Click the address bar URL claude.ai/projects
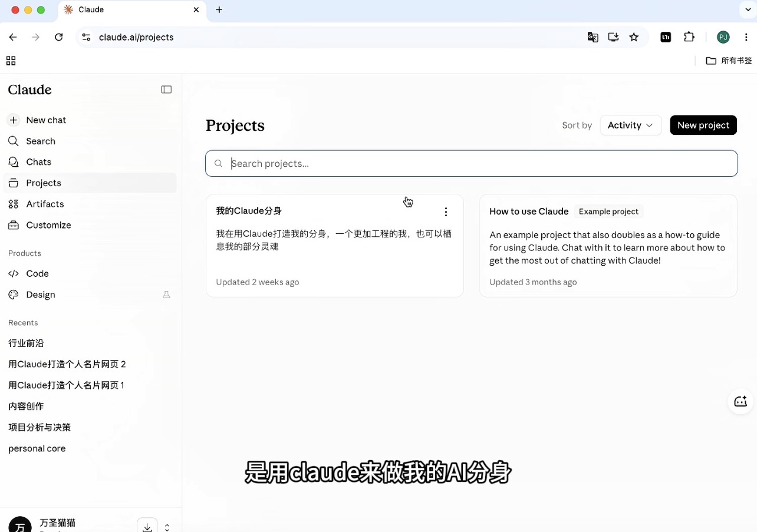Screen dimensions: 757x532 tap(136, 37)
